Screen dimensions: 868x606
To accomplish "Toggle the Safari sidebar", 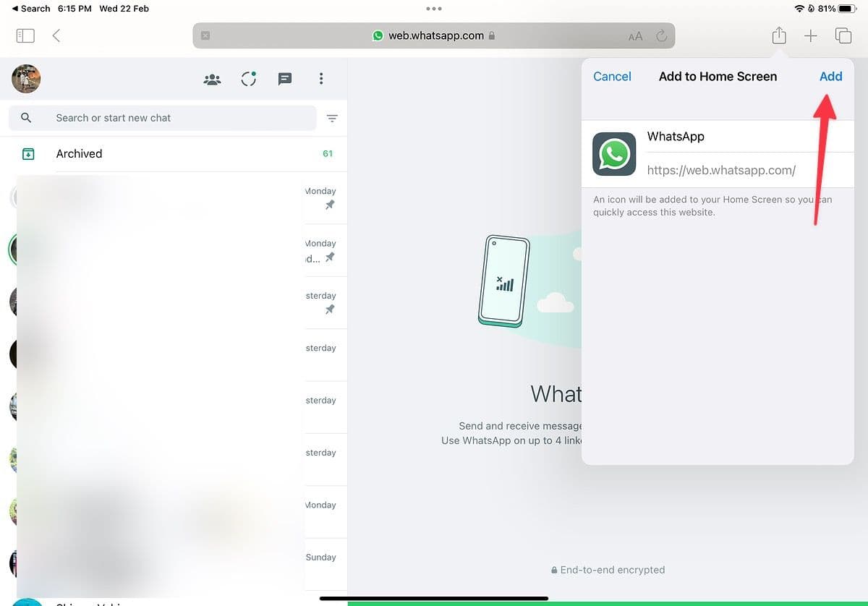I will (x=25, y=35).
